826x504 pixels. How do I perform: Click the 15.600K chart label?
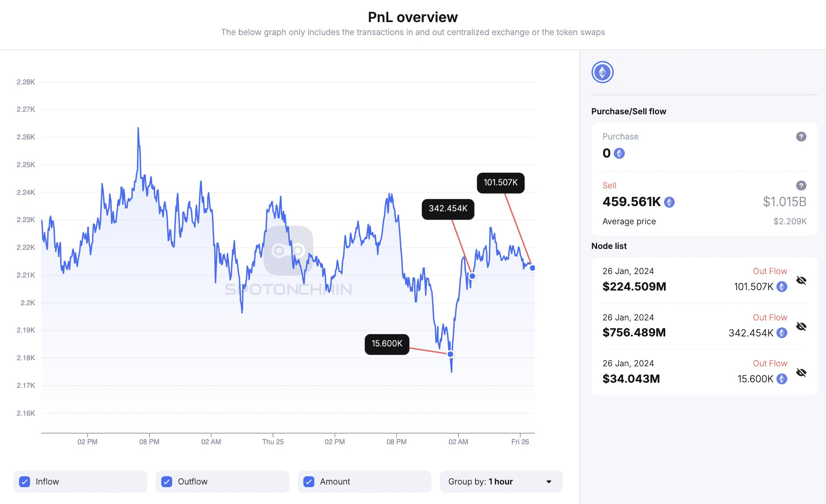(x=387, y=344)
